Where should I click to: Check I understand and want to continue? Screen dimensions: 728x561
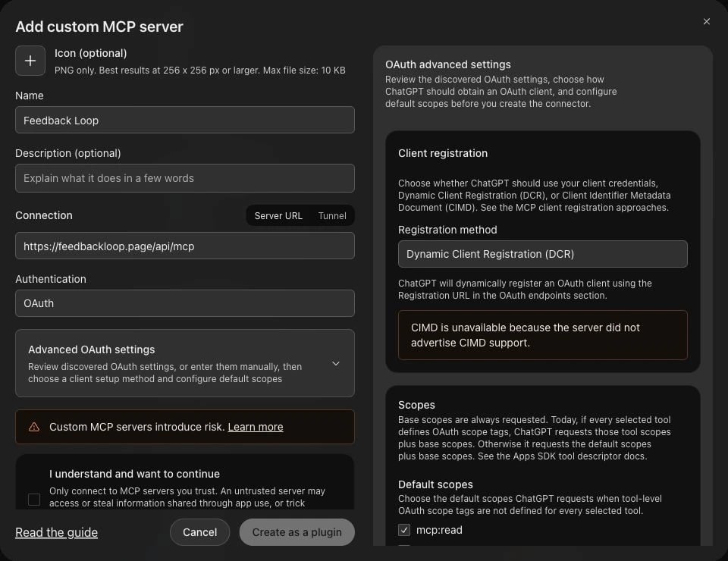tap(34, 500)
